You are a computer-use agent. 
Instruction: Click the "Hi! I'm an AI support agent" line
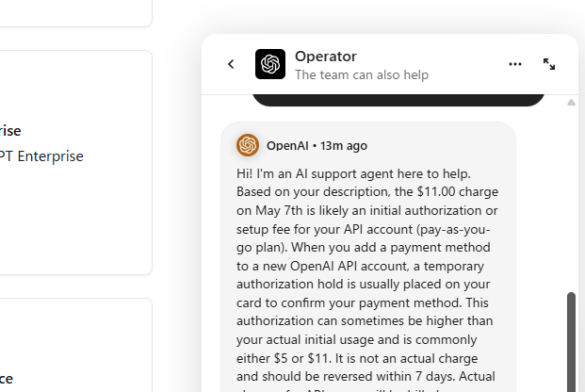(353, 173)
